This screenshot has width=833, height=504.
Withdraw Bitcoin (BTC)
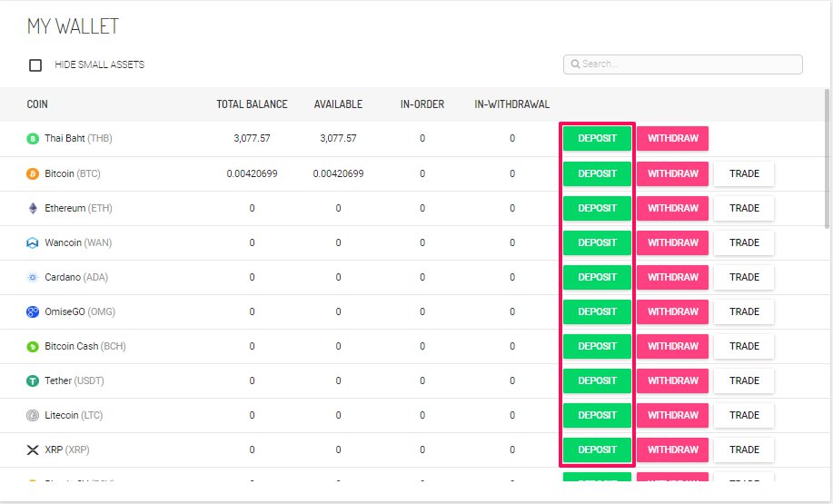672,173
